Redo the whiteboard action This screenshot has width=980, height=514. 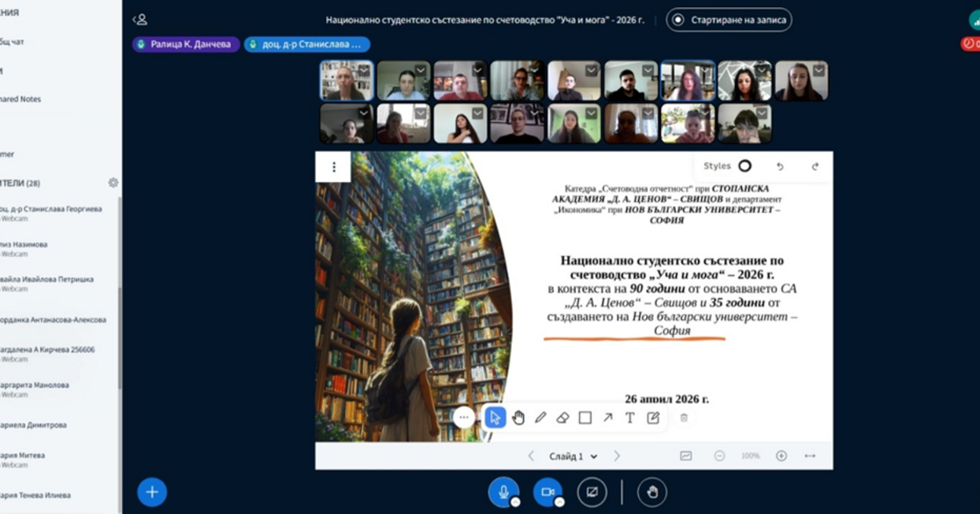pos(815,166)
